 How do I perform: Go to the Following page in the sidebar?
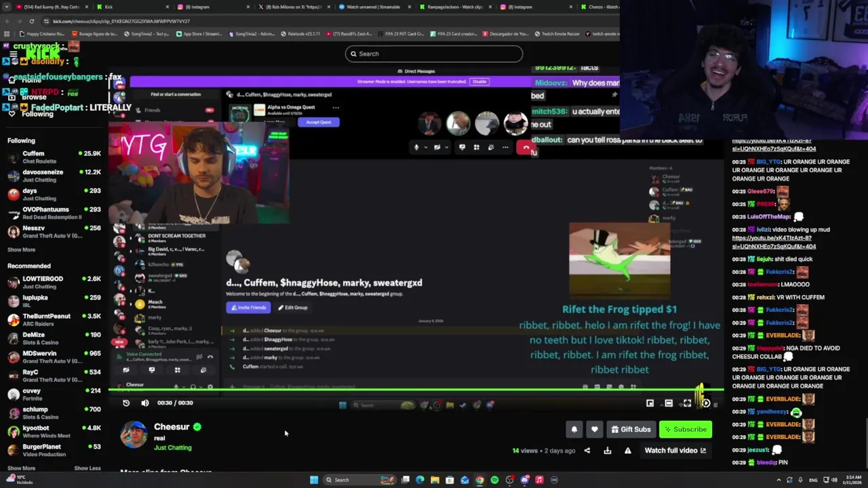point(37,114)
